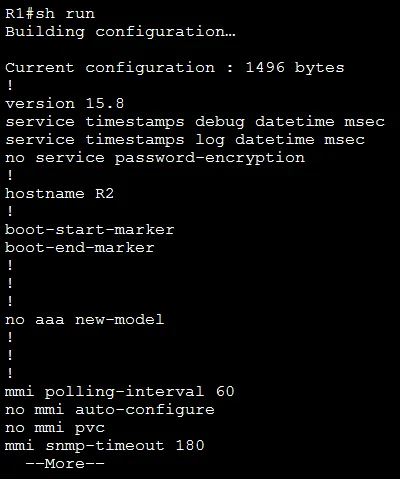Select the Current configuration 1496 bytes line
The width and height of the screenshot is (400, 479).
[x=175, y=68]
